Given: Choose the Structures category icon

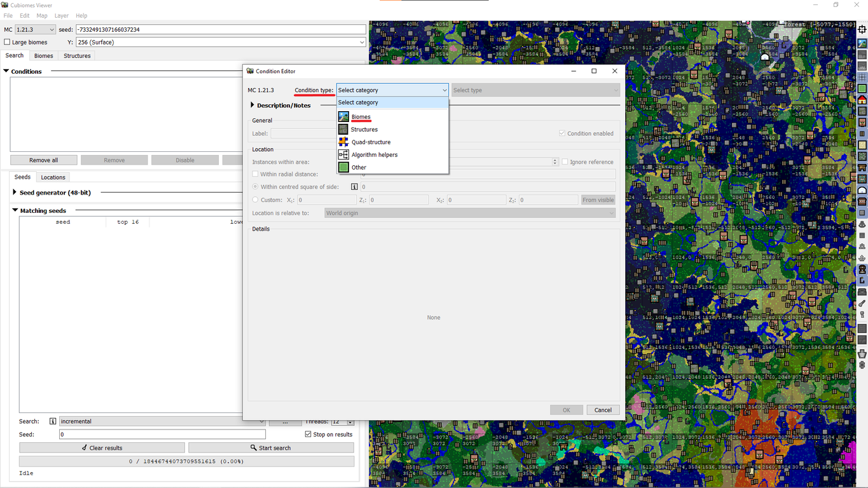Looking at the screenshot, I should pyautogui.click(x=343, y=130).
